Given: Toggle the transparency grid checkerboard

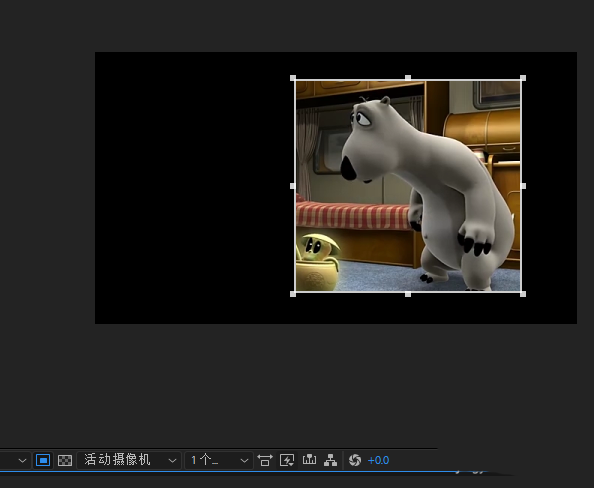Looking at the screenshot, I should tap(65, 460).
